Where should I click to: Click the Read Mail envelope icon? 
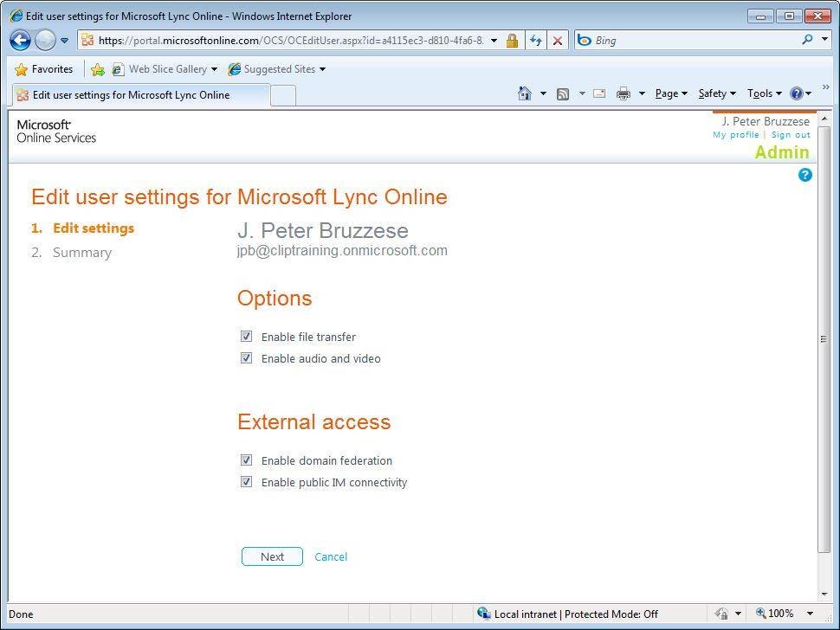click(x=599, y=93)
